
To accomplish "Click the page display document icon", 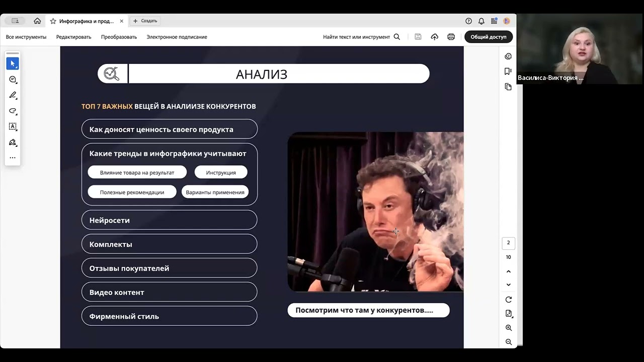I will point(508,313).
